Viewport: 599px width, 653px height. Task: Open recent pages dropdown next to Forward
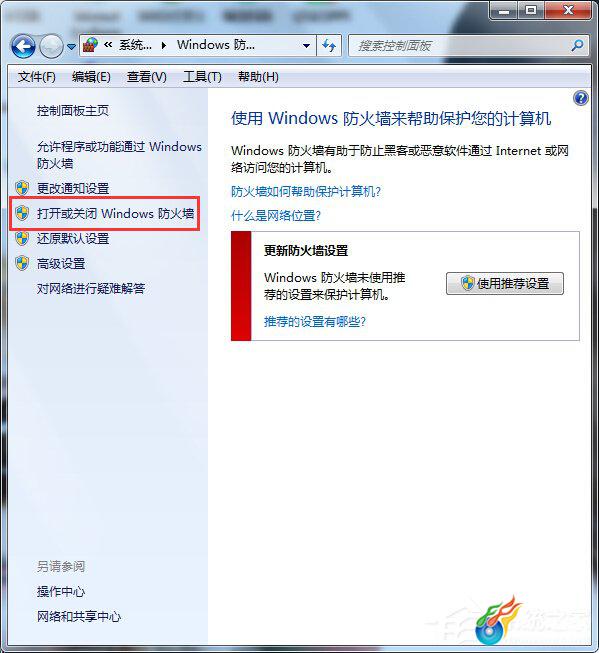(x=71, y=46)
